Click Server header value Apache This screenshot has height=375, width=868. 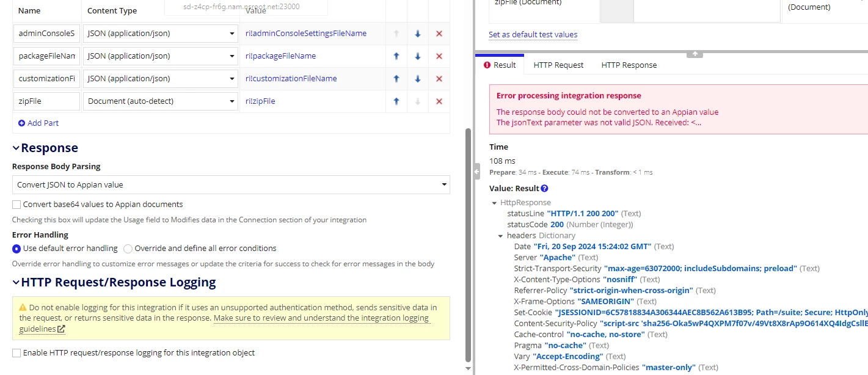click(558, 258)
